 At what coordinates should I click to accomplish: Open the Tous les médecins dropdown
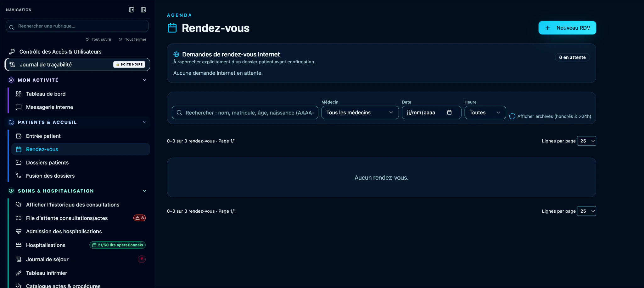click(360, 112)
